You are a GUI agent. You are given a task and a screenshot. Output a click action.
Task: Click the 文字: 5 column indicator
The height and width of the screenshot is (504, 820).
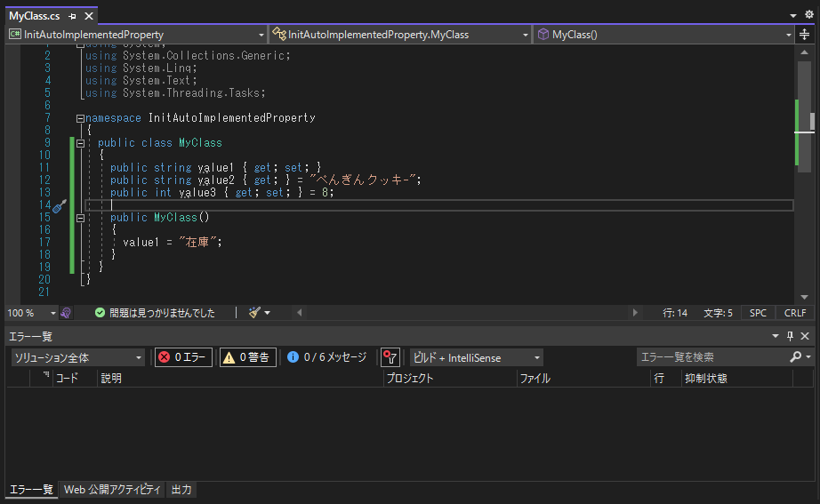click(x=718, y=313)
